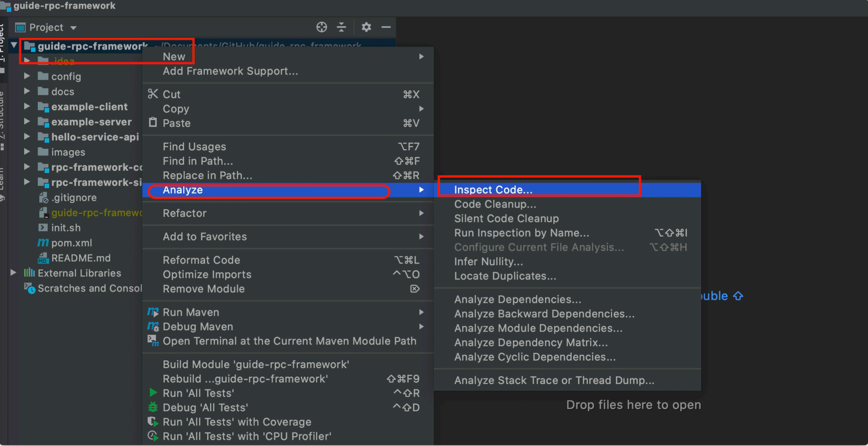This screenshot has width=868, height=446.
Task: Expand the example-client module
Action: pos(27,106)
